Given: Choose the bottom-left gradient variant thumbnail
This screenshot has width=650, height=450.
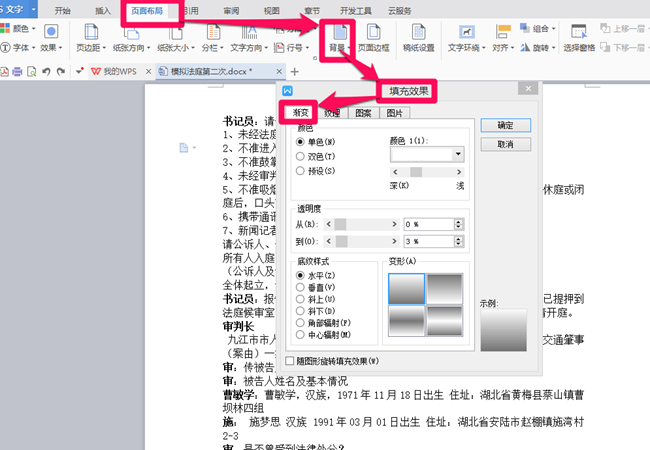Looking at the screenshot, I should (x=407, y=320).
